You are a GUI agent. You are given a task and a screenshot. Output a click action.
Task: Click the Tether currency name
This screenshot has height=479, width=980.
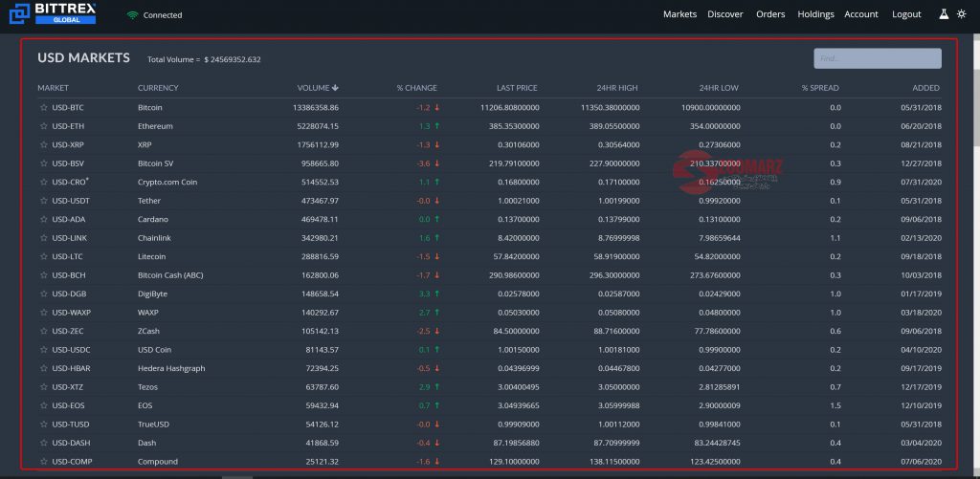click(x=148, y=201)
